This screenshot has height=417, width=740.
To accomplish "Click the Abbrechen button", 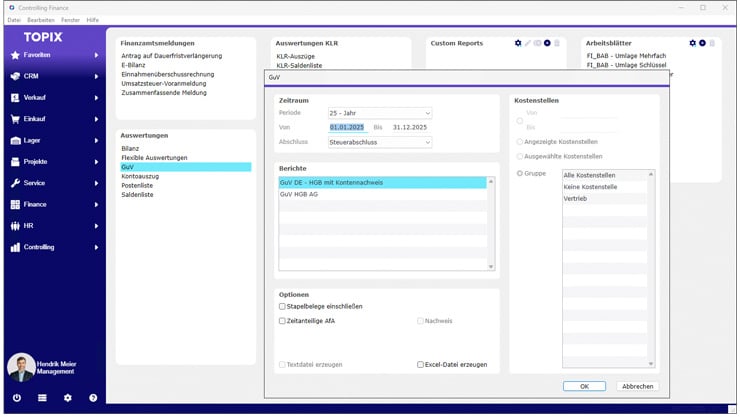I will coord(638,386).
